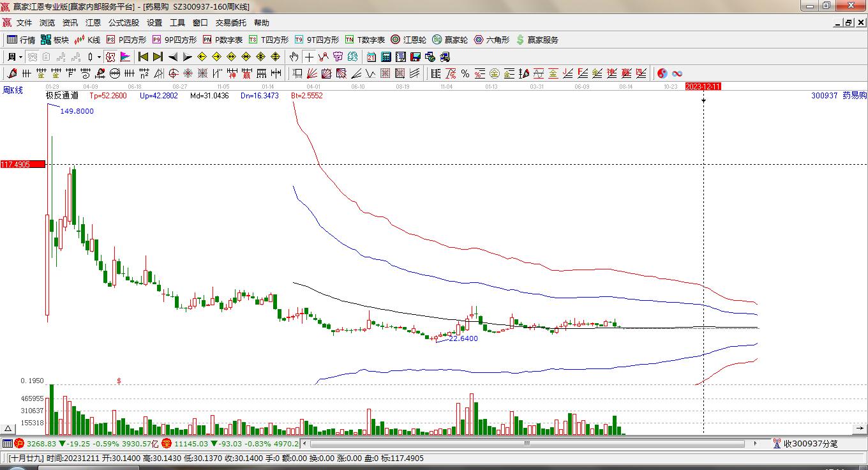Image resolution: width=868 pixels, height=470 pixels.
Task: Toggle the colored flag marker button
Action: pyautogui.click(x=125, y=57)
